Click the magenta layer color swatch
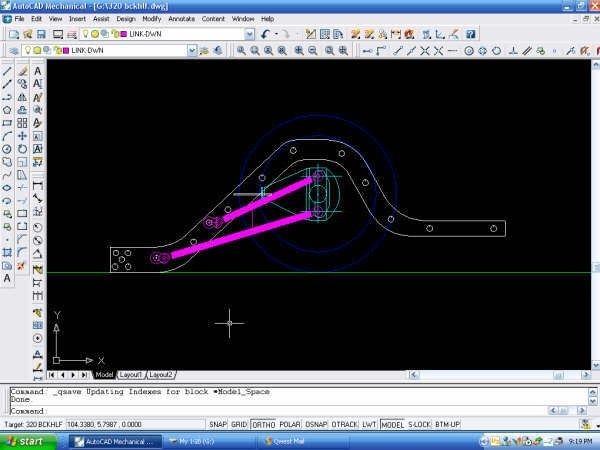The image size is (600, 450). tap(123, 34)
